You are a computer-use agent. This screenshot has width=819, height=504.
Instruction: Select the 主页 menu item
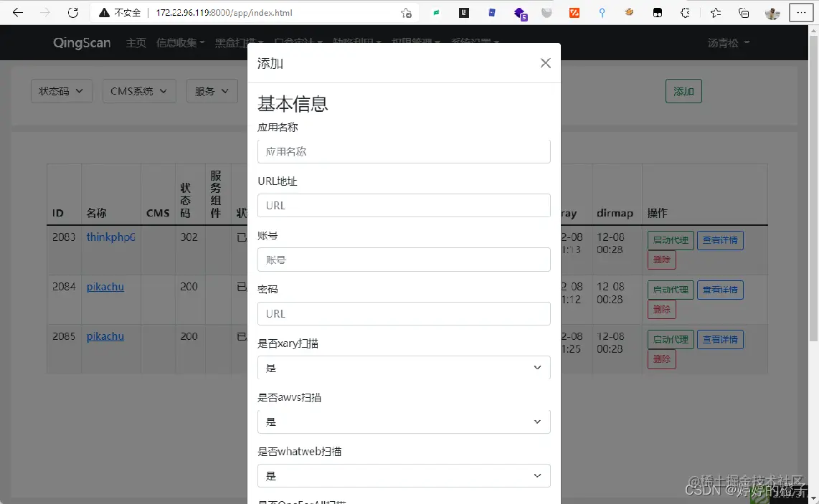click(136, 43)
